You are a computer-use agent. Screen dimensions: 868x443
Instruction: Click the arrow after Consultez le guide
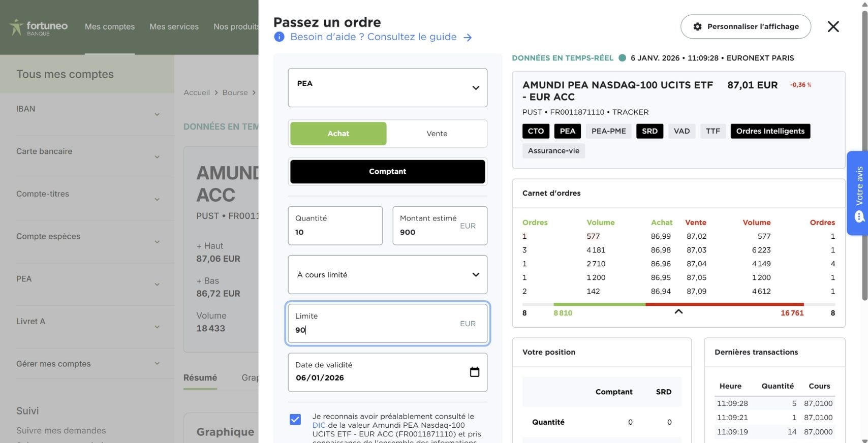click(x=468, y=37)
